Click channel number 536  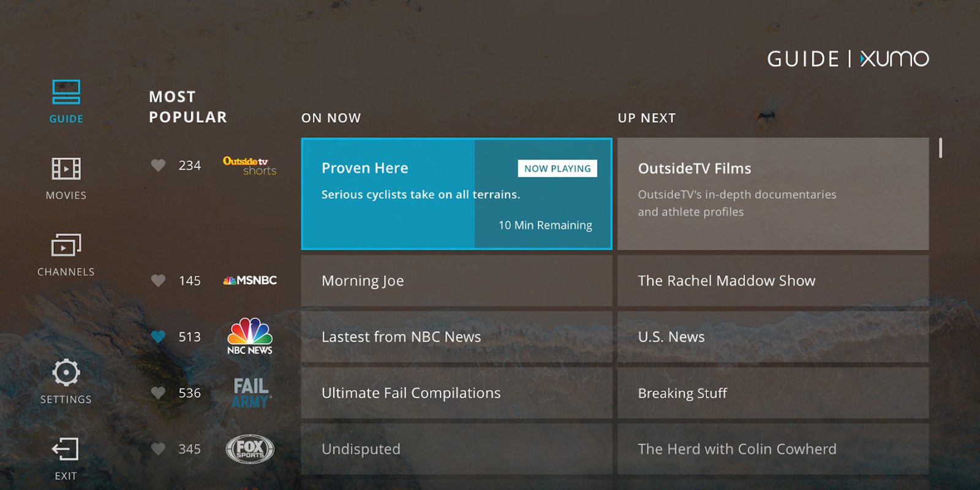(189, 393)
